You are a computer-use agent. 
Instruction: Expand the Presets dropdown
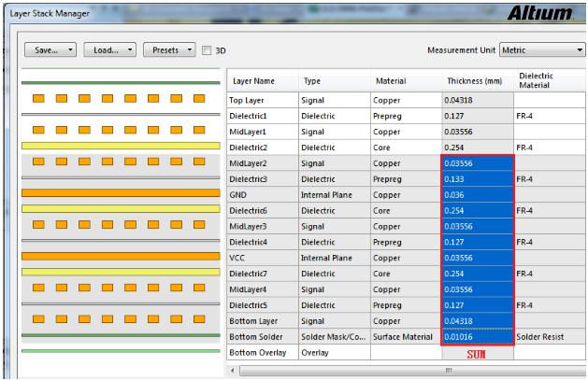tap(169, 49)
